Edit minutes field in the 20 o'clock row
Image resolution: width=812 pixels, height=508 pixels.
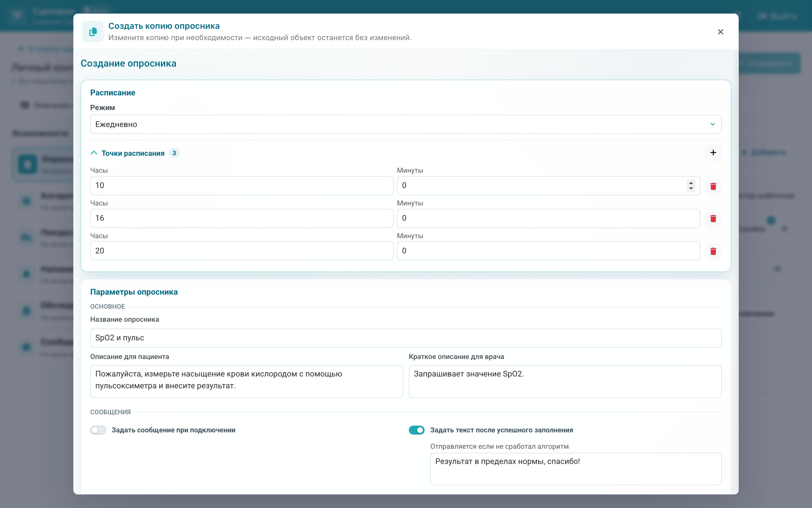548,251
